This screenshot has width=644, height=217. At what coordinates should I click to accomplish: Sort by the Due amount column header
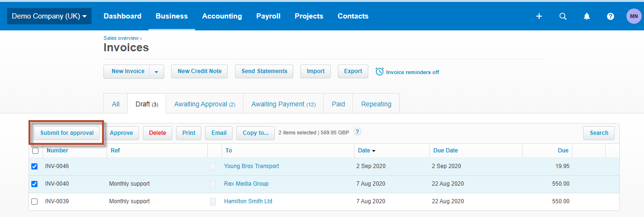[x=563, y=151]
